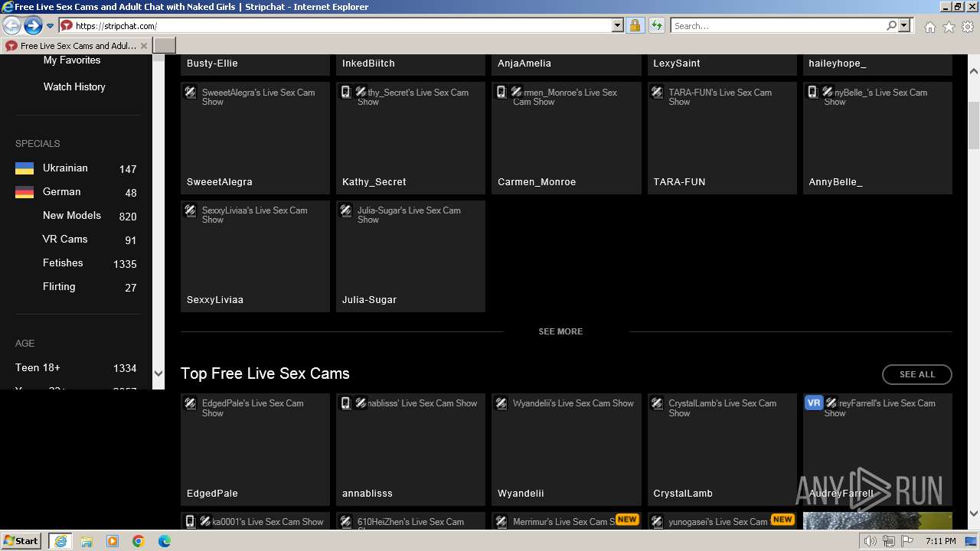The height and width of the screenshot is (551, 980).
Task: Open the annablisss cam thumbnail
Action: click(410, 449)
